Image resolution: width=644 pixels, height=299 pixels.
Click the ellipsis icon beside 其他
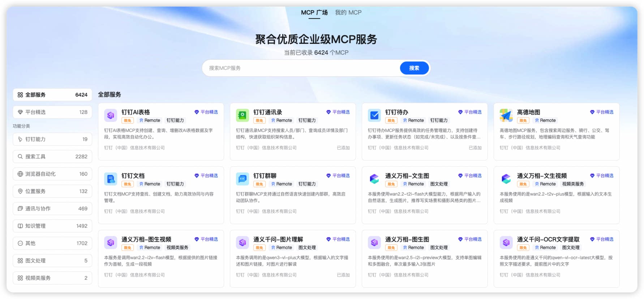coord(20,243)
